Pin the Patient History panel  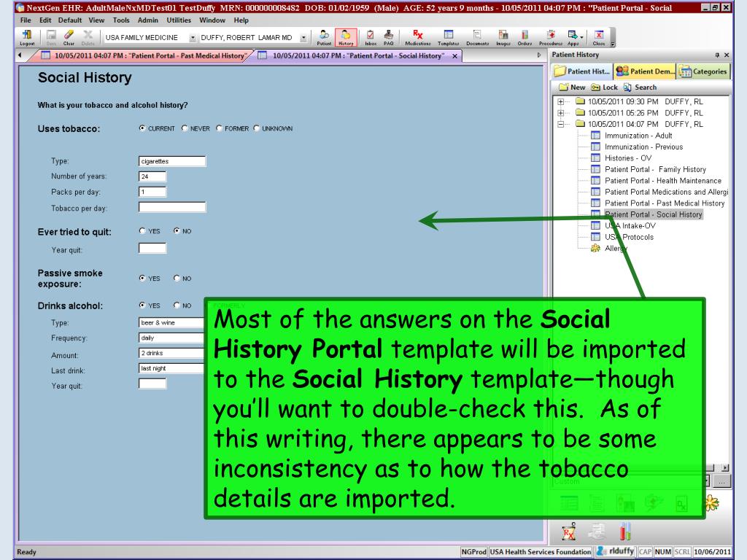pos(717,55)
